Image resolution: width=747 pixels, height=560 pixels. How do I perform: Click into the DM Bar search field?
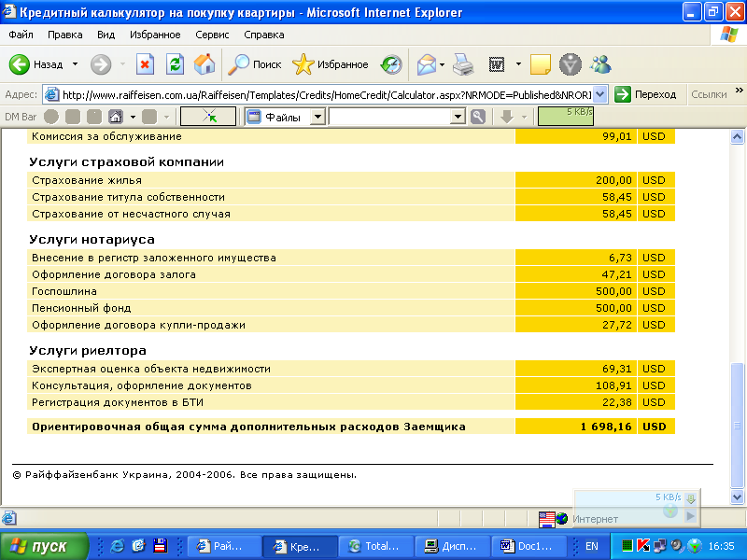(389, 117)
